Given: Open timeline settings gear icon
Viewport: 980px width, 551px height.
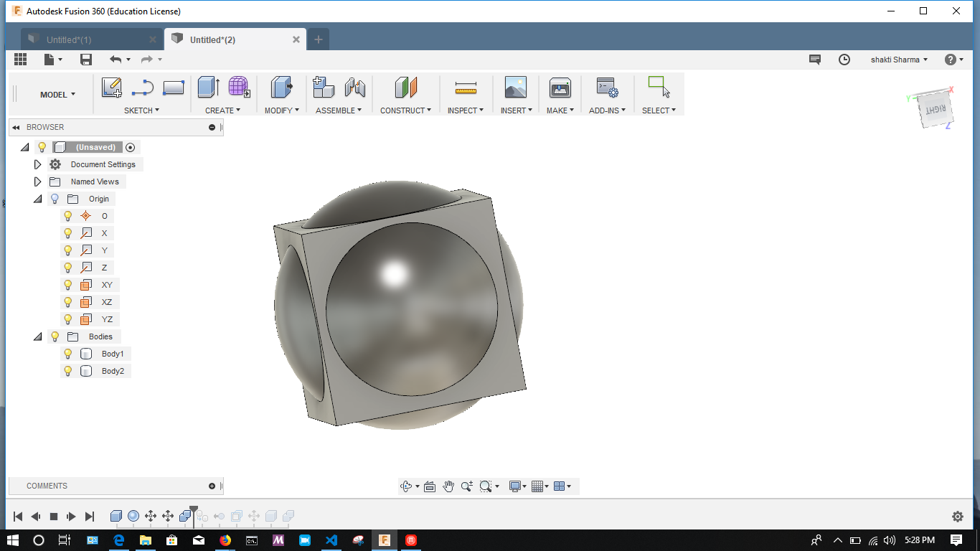Looking at the screenshot, I should (957, 517).
